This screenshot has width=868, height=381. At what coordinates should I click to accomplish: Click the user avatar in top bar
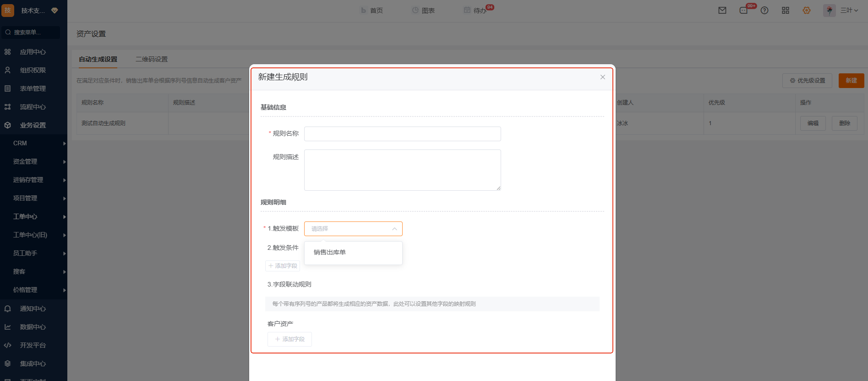coord(829,11)
